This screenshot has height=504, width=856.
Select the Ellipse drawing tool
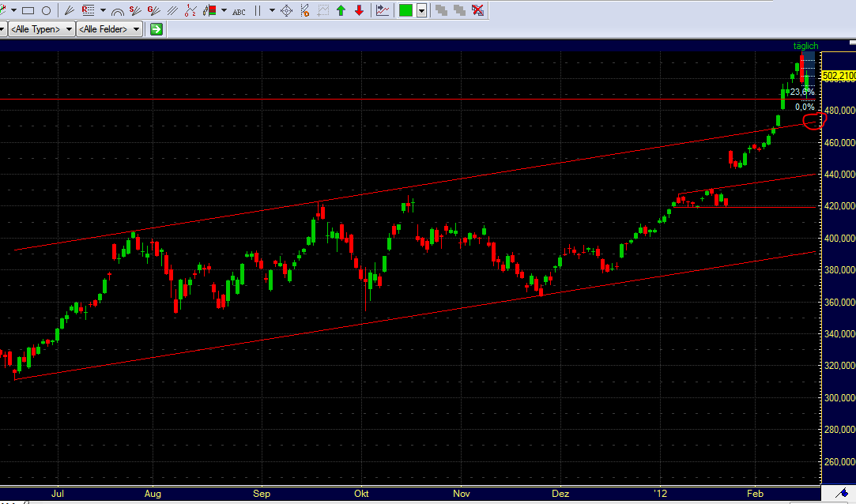pyautogui.click(x=46, y=10)
